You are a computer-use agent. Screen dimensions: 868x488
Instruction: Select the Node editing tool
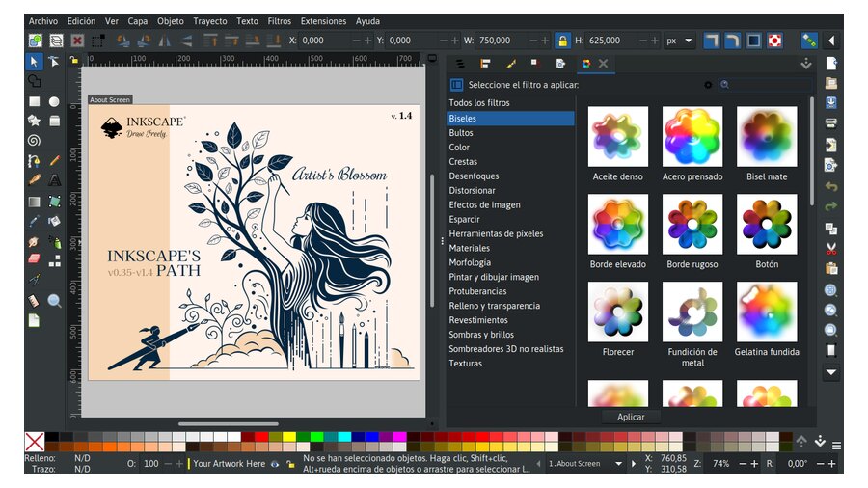point(54,62)
